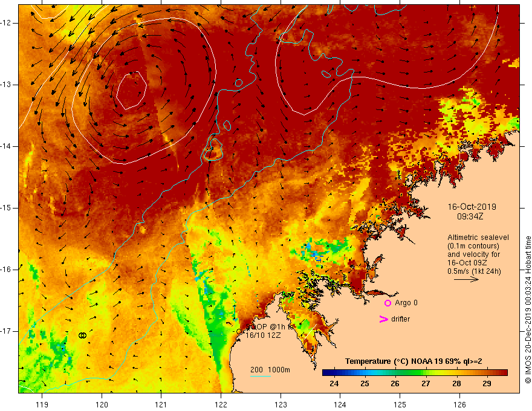Image resolution: width=532 pixels, height=411 pixels.
Task: Click the '25' tick label on the colour bar
Action: pos(365,384)
